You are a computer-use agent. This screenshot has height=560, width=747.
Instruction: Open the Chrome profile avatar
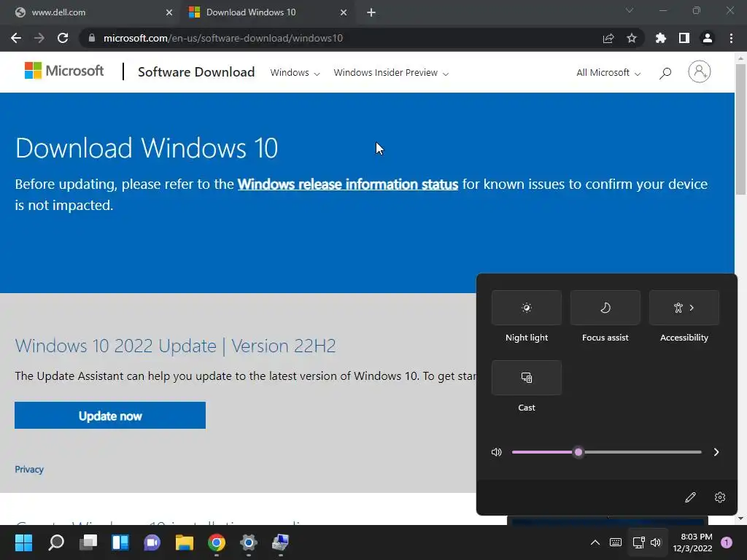[x=707, y=38]
